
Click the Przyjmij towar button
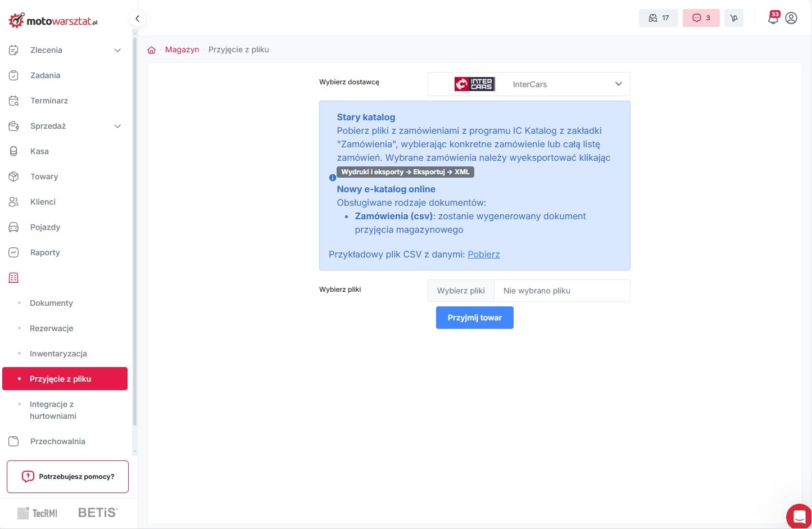pos(474,318)
